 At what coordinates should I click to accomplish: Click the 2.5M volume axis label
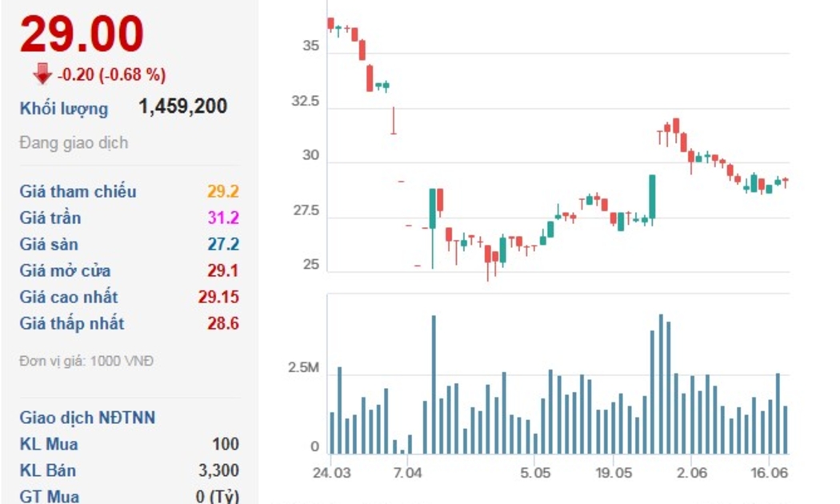coord(303,369)
